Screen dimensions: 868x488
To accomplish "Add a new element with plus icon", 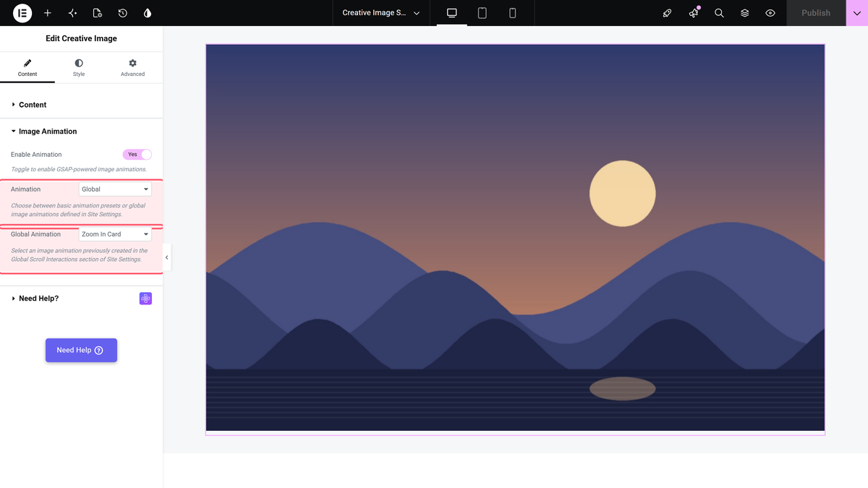I will coord(48,13).
